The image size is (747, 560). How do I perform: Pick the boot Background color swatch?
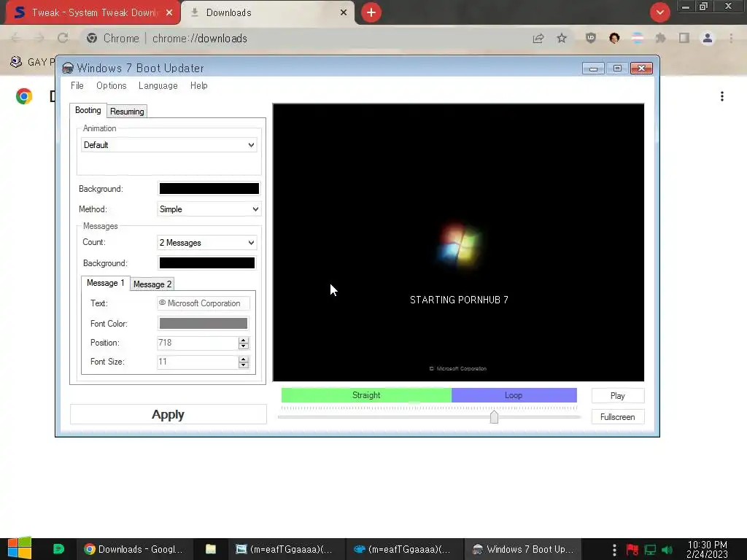point(209,189)
